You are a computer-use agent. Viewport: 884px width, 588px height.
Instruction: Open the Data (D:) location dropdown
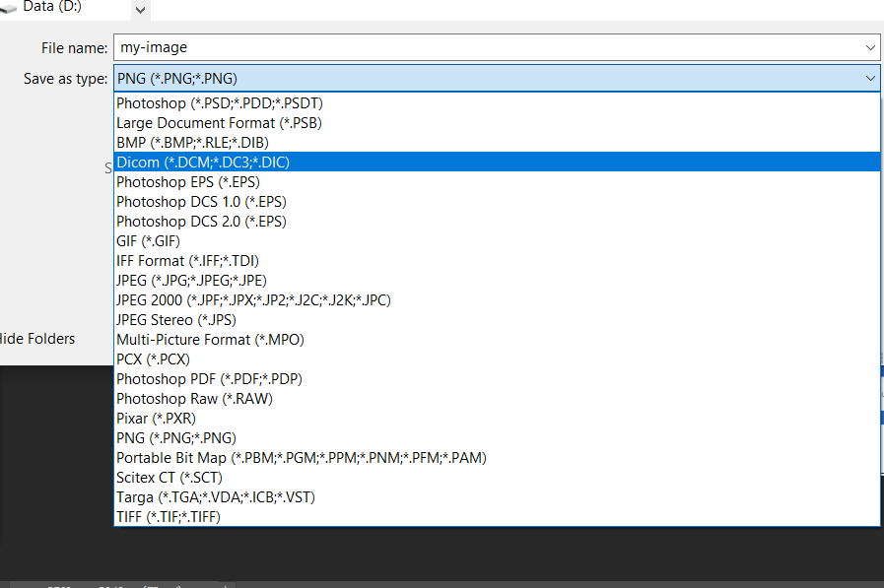(x=138, y=10)
